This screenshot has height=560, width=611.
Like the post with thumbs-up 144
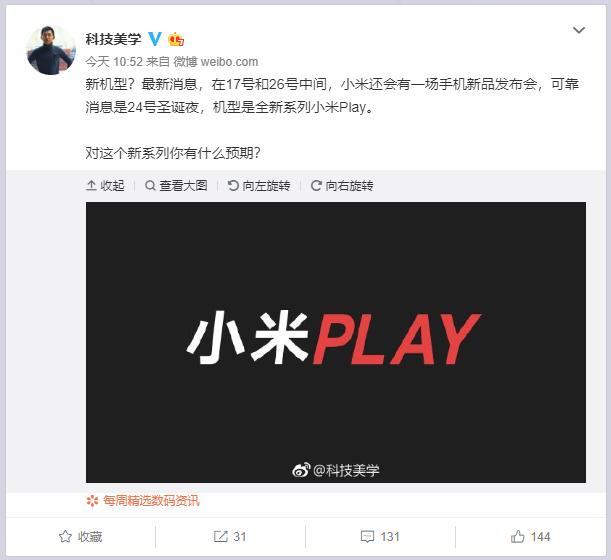pyautogui.click(x=530, y=537)
